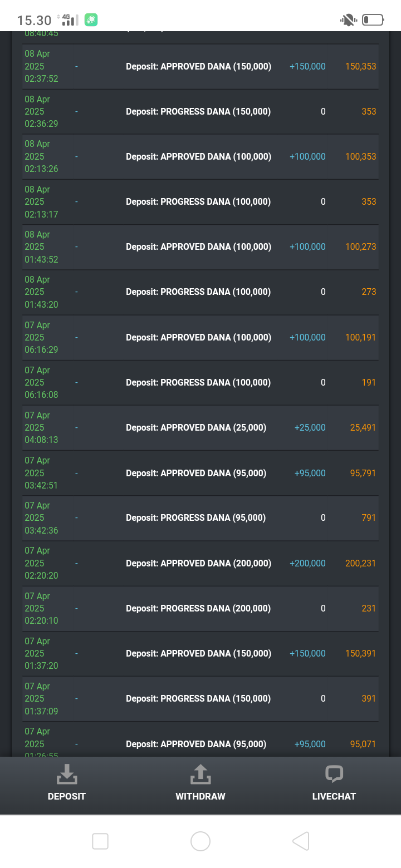Tap the LIVECHAT label

pos(334,796)
